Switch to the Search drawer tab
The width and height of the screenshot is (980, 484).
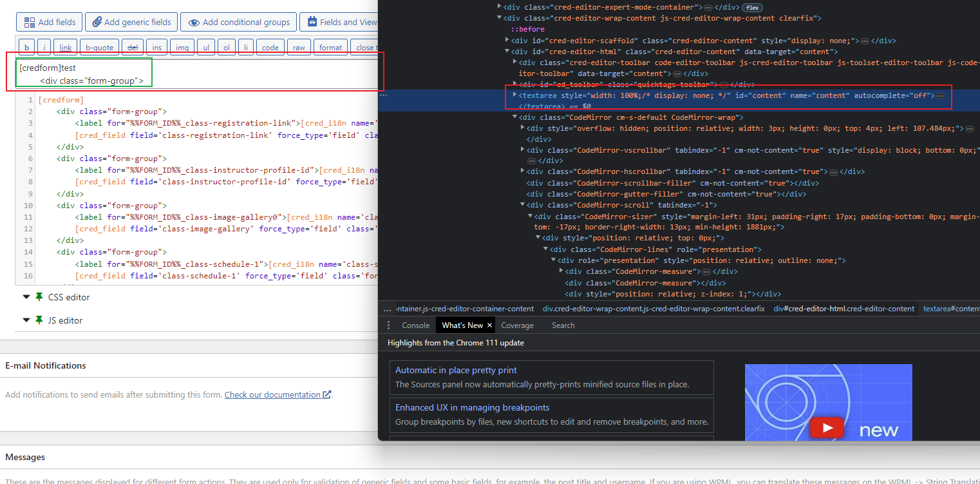(563, 325)
